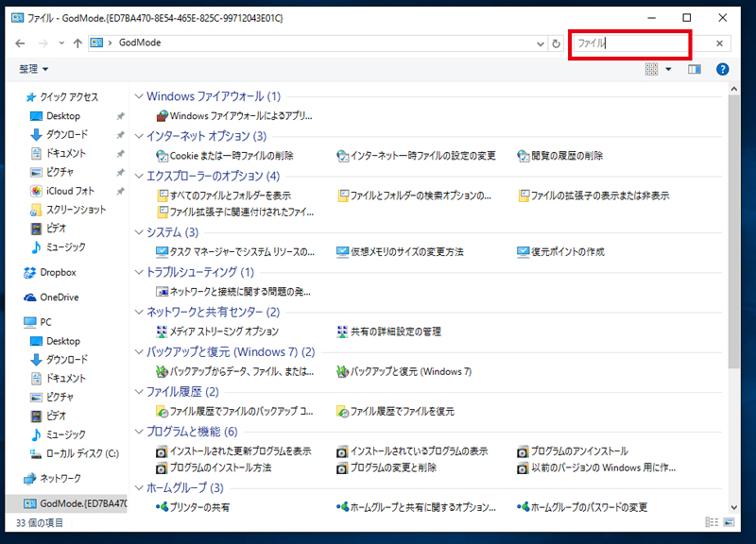
Task: Open バックアップからデータ、ファイル item
Action: pyautogui.click(x=235, y=372)
